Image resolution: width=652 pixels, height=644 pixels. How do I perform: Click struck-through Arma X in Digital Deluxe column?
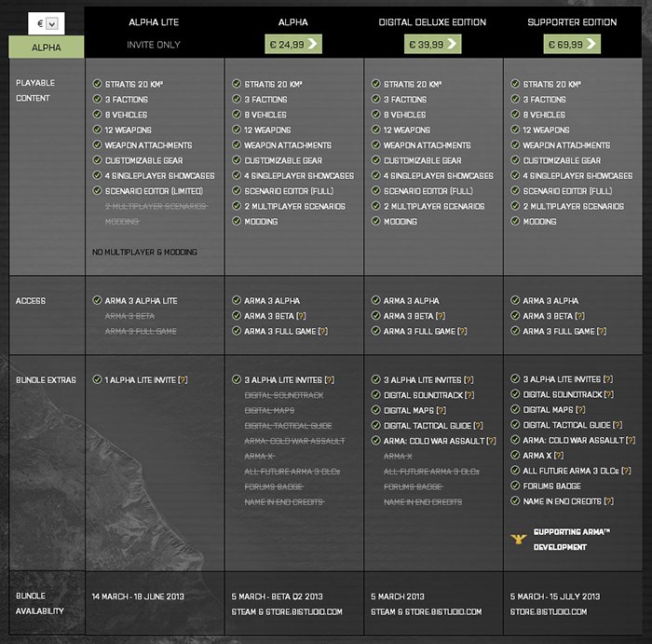398,457
